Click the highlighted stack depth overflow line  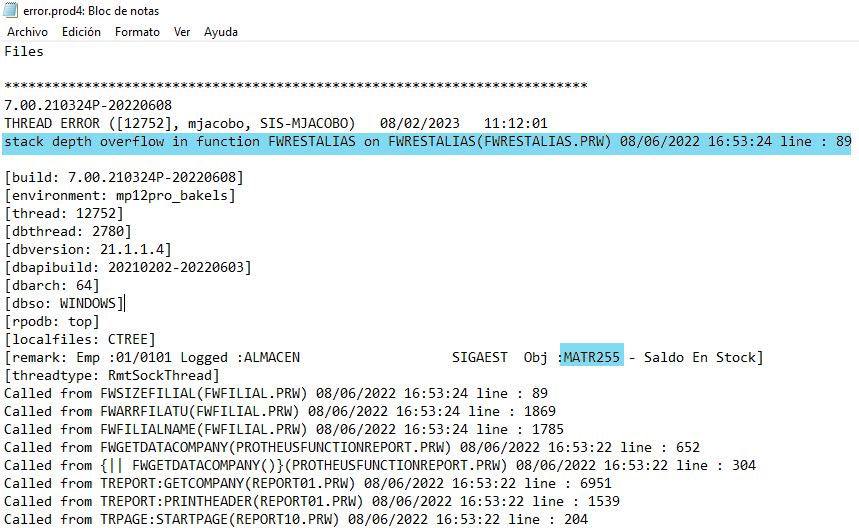[x=427, y=142]
